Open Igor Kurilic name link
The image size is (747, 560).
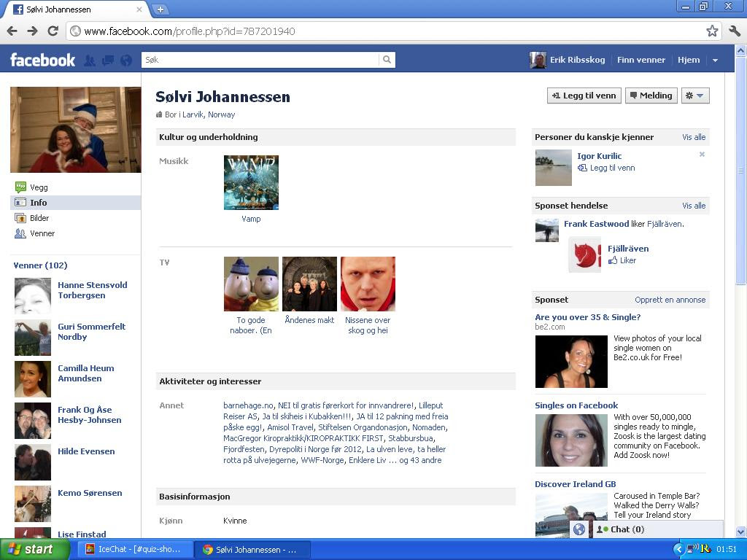pyautogui.click(x=600, y=156)
